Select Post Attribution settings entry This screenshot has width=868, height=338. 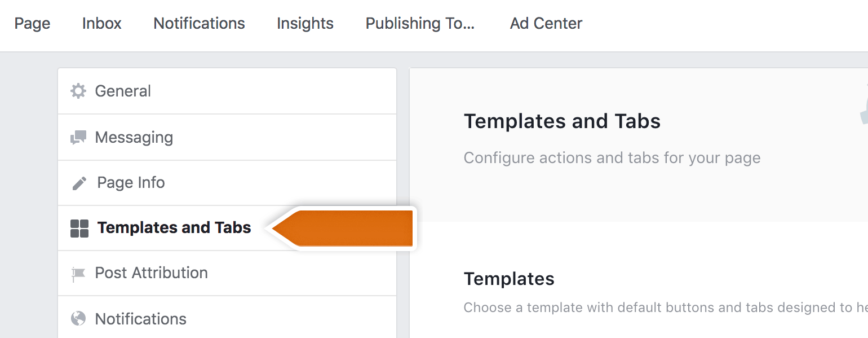tap(152, 273)
